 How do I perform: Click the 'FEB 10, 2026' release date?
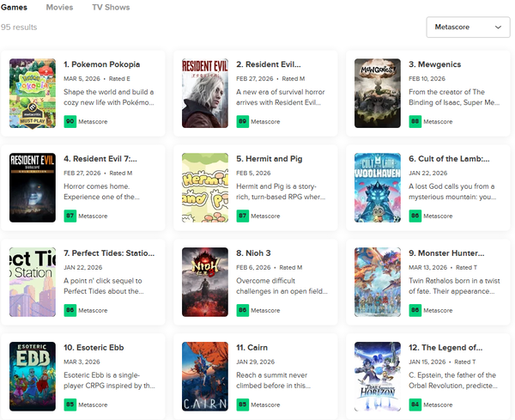(427, 79)
